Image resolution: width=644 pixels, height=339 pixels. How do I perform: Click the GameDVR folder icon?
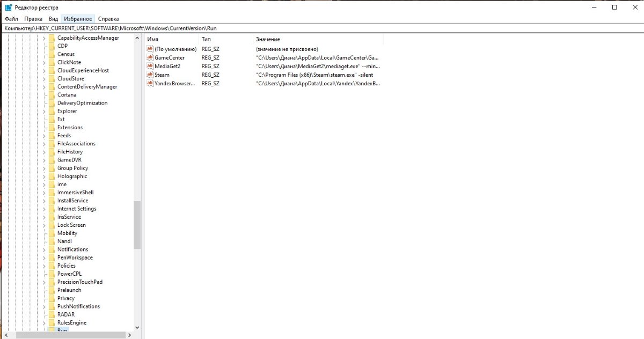tap(52, 160)
